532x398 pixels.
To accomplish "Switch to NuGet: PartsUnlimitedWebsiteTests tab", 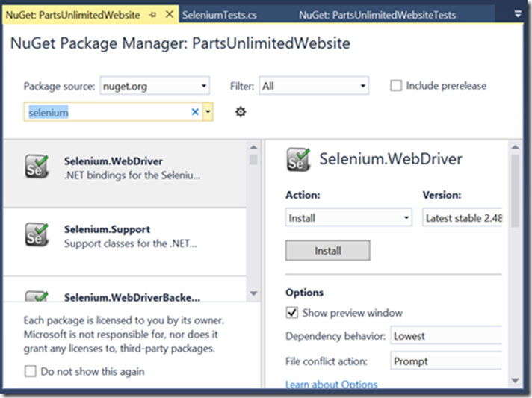I will tap(377, 15).
